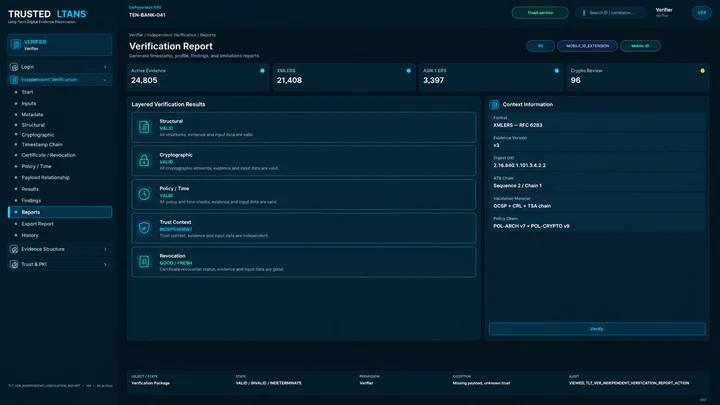The image size is (720, 405).
Task: Expand the Login section chevron
Action: pos(105,67)
